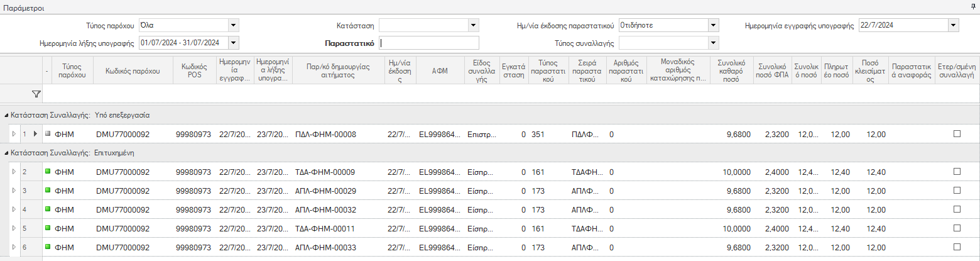This screenshot has width=980, height=261.
Task: Open the Ημερομηνία λήξης υπογραφής date range dropdown
Action: coord(234,43)
